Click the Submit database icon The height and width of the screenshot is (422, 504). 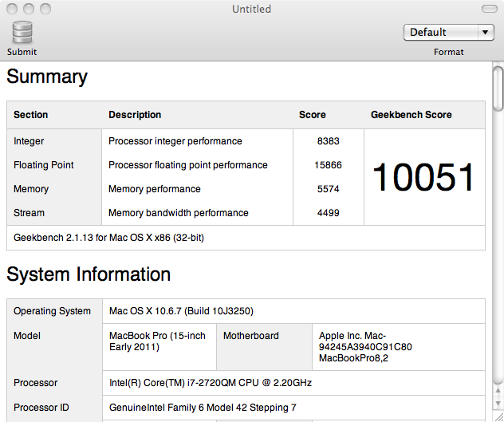point(22,32)
